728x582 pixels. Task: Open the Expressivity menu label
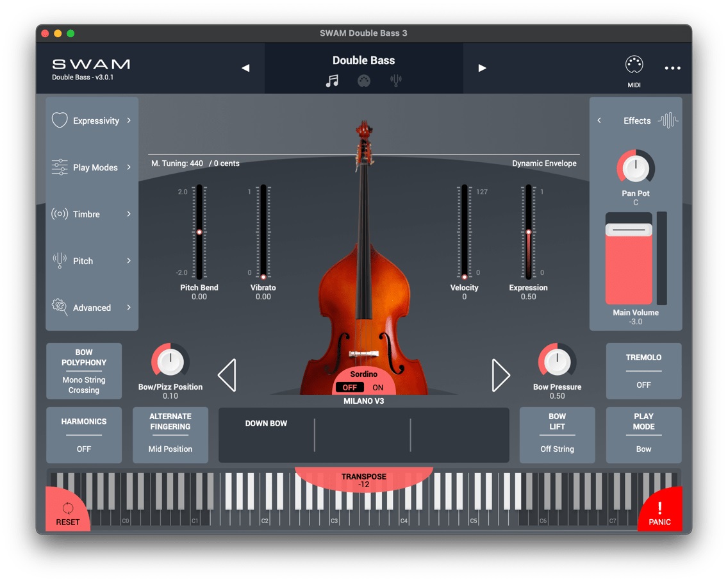(x=96, y=121)
